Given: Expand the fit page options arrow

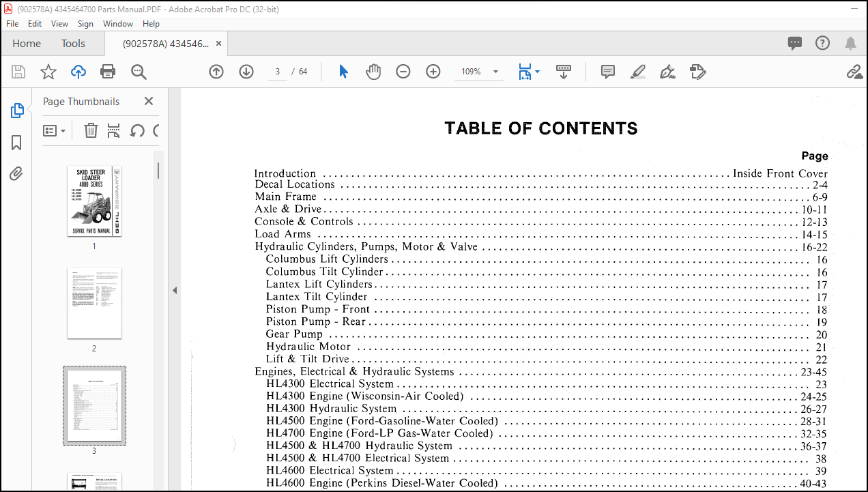Looking at the screenshot, I should [537, 72].
